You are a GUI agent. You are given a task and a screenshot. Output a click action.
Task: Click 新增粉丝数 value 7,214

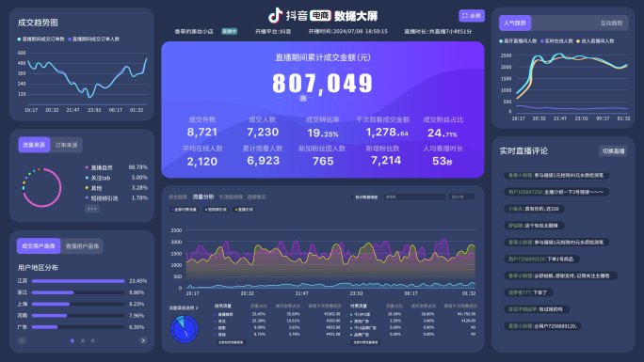point(386,160)
